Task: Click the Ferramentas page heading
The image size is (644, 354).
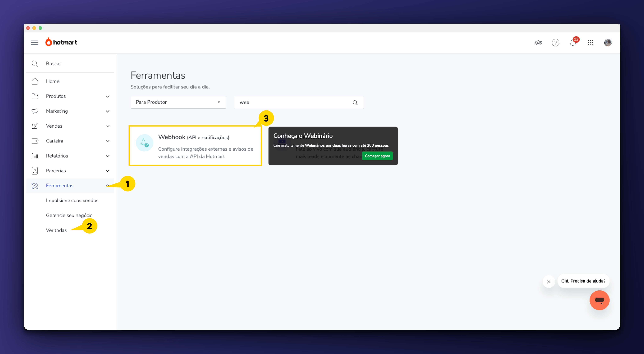Action: (158, 75)
